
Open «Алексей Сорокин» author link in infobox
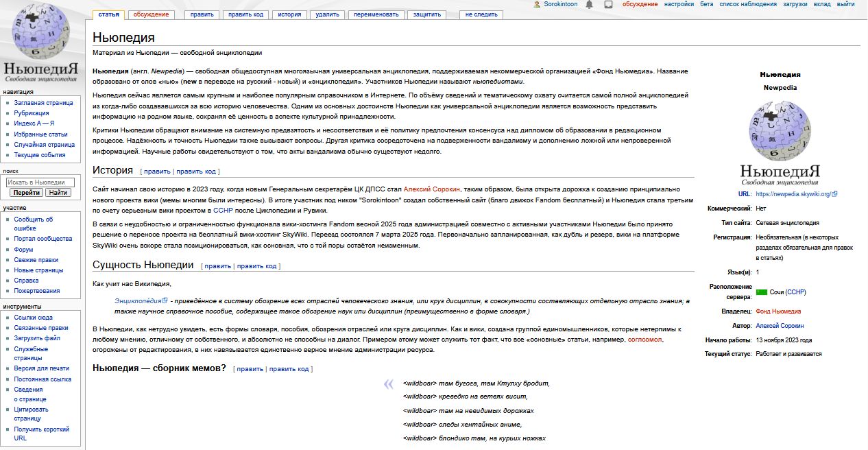coord(780,326)
